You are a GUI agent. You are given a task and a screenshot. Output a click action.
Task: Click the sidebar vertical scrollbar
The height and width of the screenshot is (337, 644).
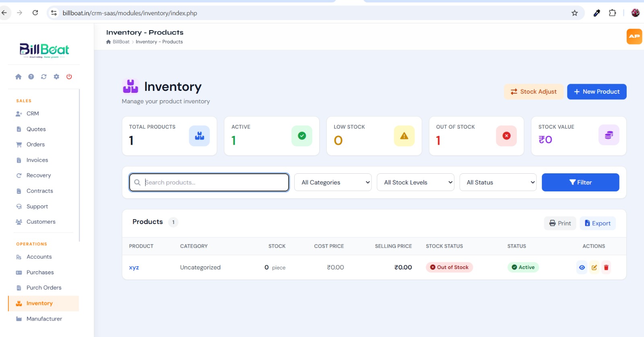click(x=79, y=165)
